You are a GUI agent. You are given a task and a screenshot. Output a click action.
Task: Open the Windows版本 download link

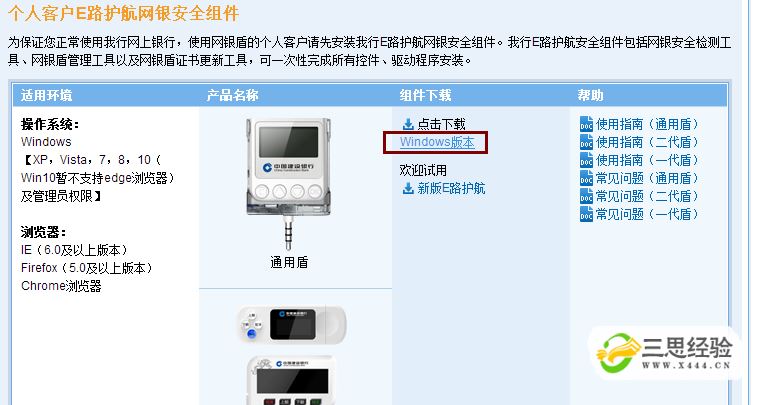(x=437, y=142)
